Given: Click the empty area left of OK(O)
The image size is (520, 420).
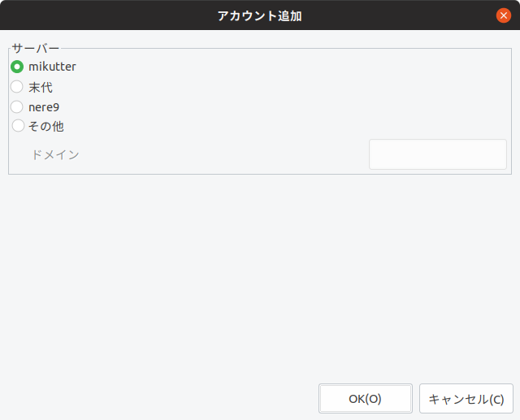Looking at the screenshot, I should tap(162, 399).
